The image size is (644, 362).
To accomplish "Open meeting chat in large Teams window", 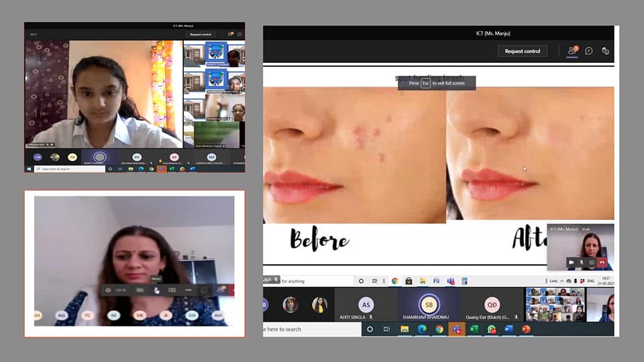I will 588,51.
